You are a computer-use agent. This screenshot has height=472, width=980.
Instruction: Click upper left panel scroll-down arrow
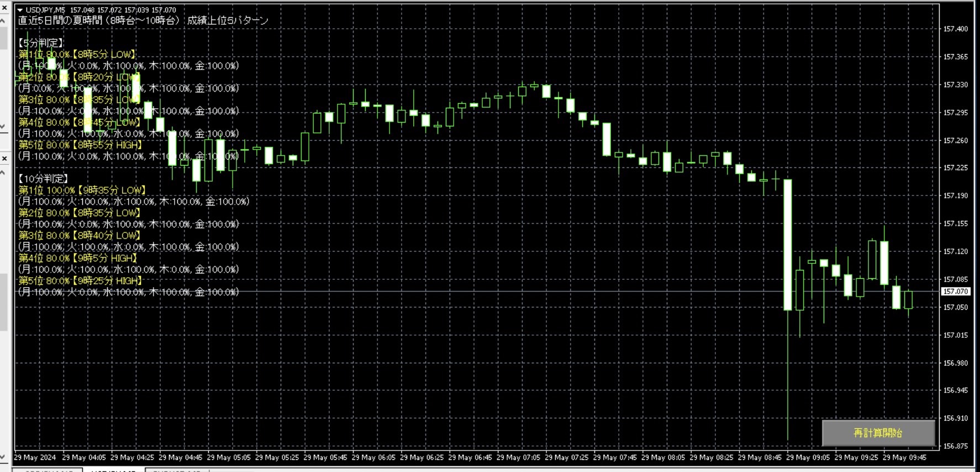pyautogui.click(x=3, y=126)
